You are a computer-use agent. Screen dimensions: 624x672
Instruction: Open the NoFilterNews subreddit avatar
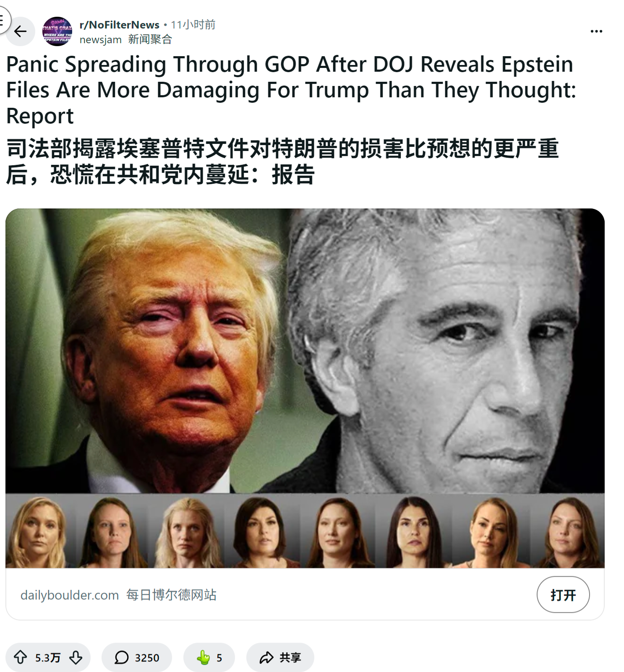(x=57, y=31)
